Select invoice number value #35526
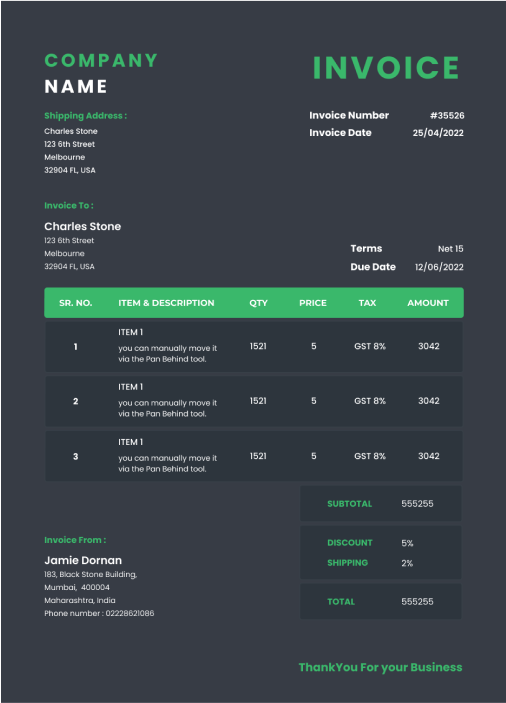Viewport: 506px width, 703px height. pos(447,115)
